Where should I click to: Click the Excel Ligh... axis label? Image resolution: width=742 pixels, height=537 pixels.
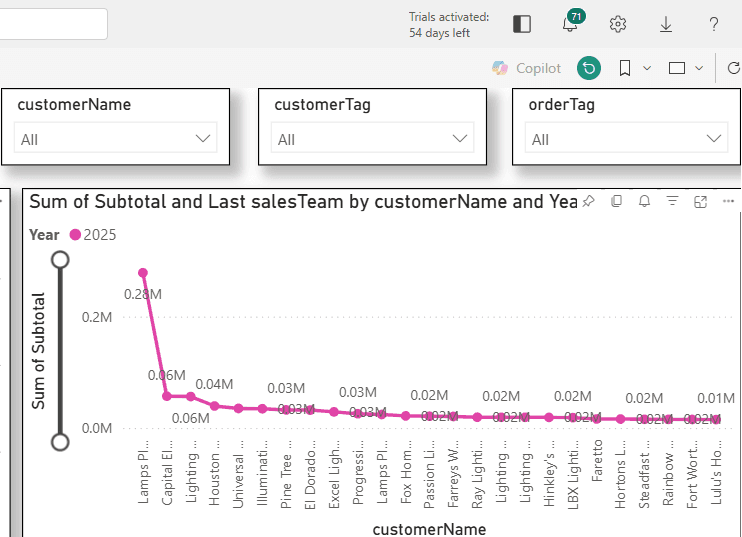334,475
